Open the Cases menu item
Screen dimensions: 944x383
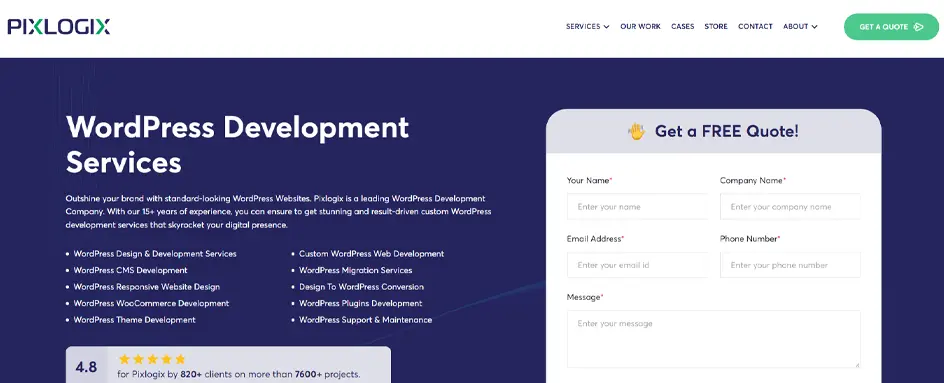pyautogui.click(x=683, y=26)
